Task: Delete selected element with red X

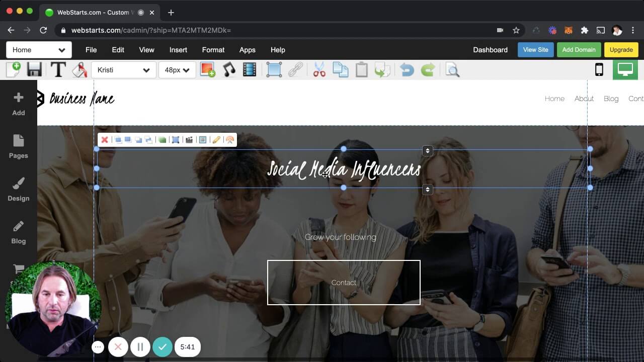Action: [105, 140]
